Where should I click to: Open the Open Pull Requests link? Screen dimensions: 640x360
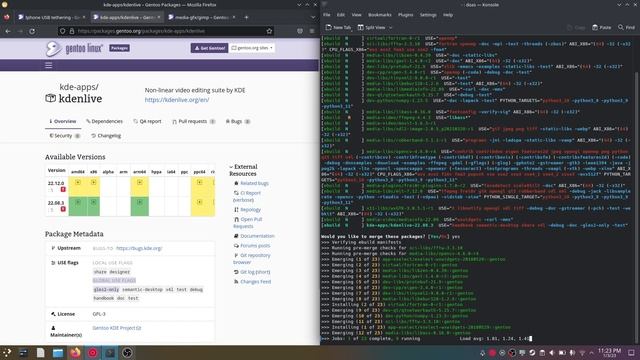click(248, 222)
